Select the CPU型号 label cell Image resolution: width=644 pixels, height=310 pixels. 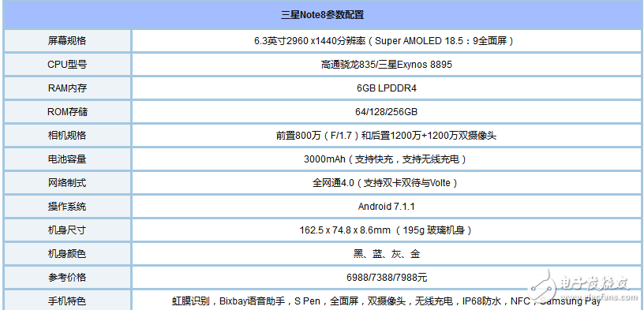pos(67,65)
